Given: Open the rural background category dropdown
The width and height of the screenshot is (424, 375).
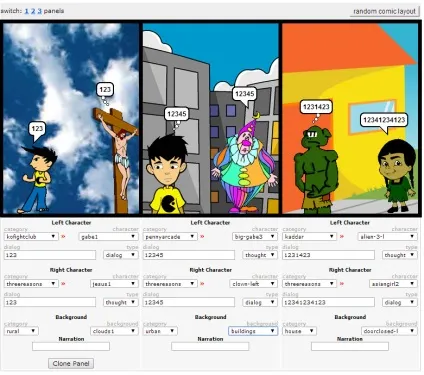Looking at the screenshot, I should coord(21,331).
